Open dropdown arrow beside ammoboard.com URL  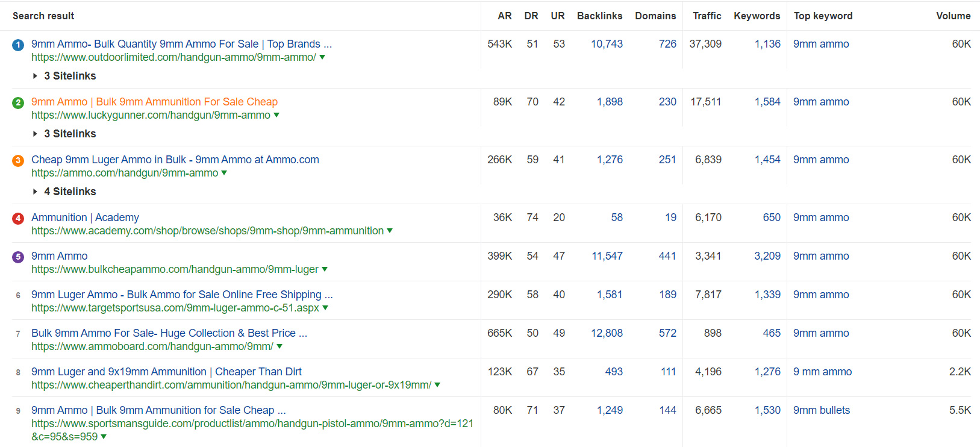[x=279, y=346]
